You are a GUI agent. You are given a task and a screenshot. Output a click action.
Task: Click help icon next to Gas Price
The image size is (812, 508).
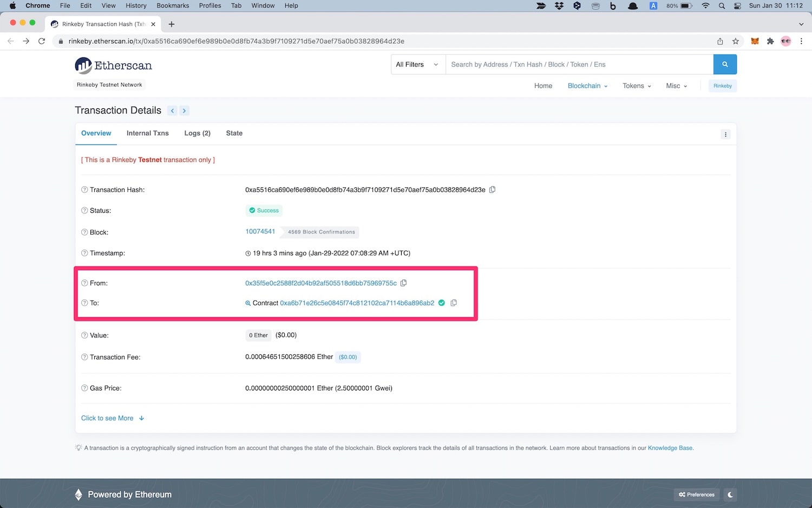(x=84, y=388)
